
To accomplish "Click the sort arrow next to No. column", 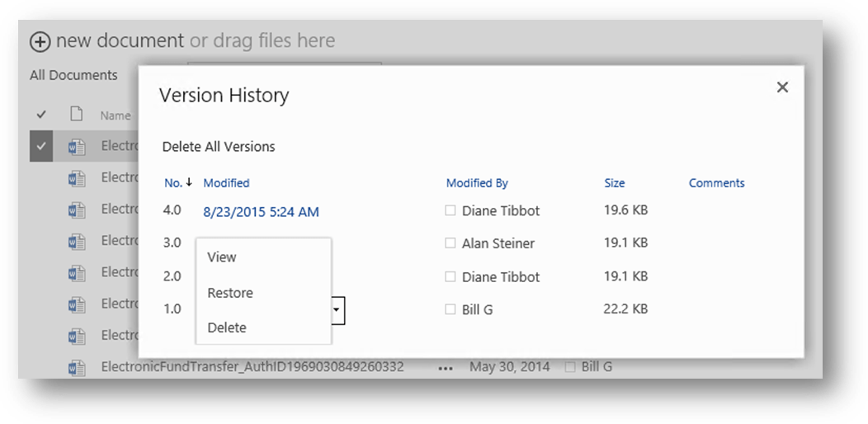I will [189, 182].
